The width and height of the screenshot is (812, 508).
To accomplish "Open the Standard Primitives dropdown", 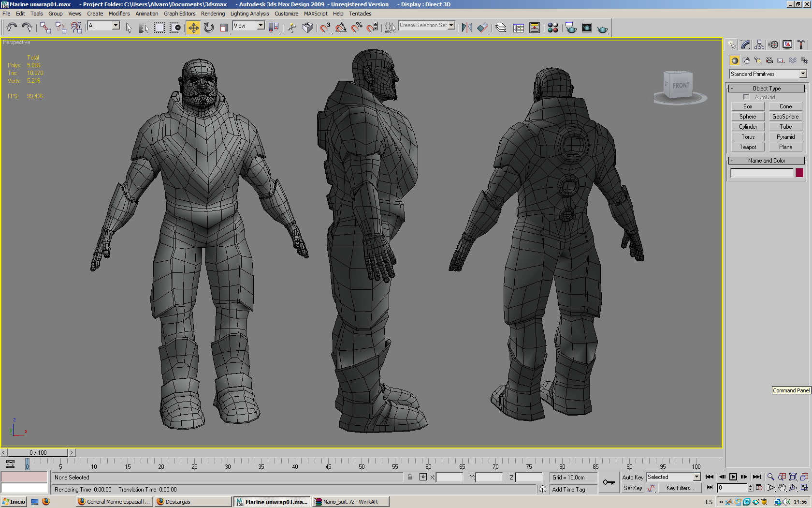I will coord(802,74).
